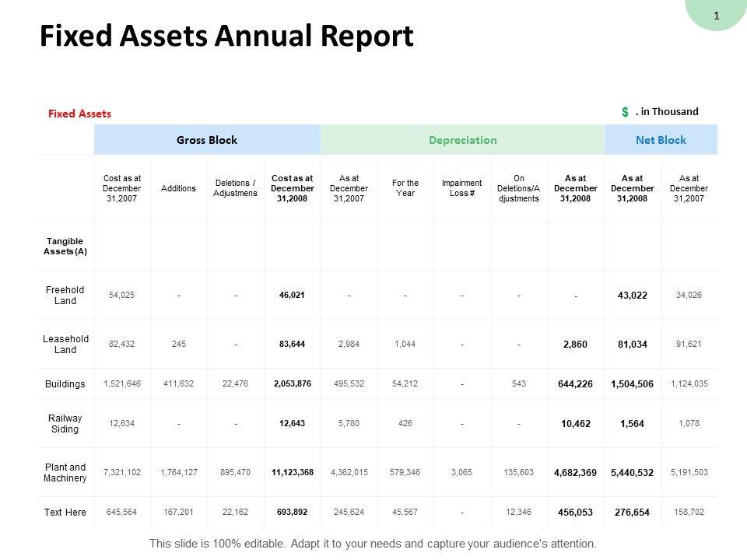Click the red Fixed Assets label
Viewport: 747px width, 560px height.
pos(79,114)
